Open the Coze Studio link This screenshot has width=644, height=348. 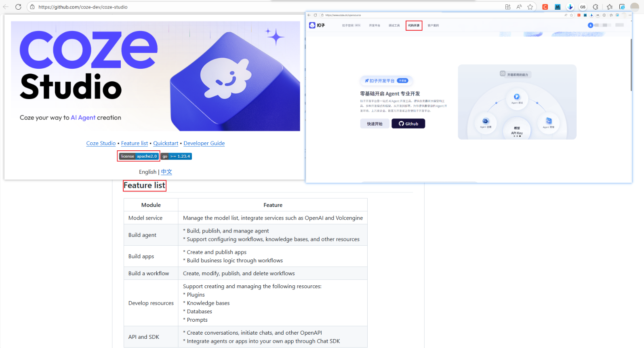tap(101, 143)
